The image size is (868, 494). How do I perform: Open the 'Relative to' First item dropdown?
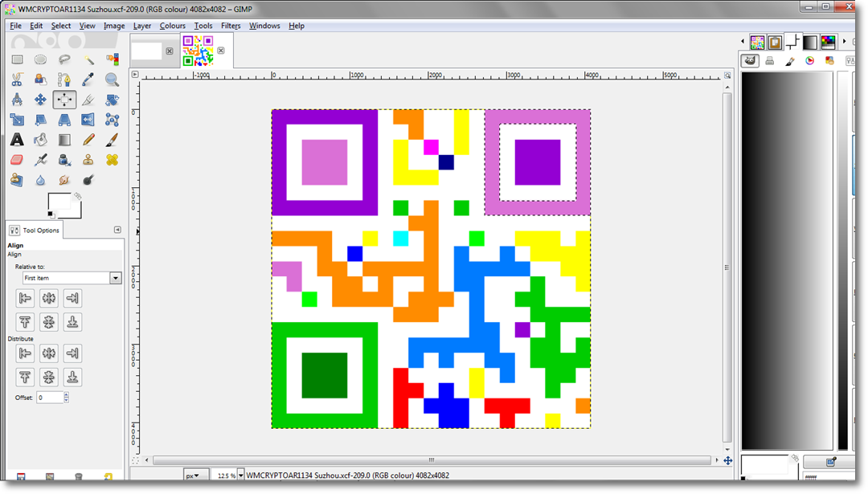tap(72, 278)
